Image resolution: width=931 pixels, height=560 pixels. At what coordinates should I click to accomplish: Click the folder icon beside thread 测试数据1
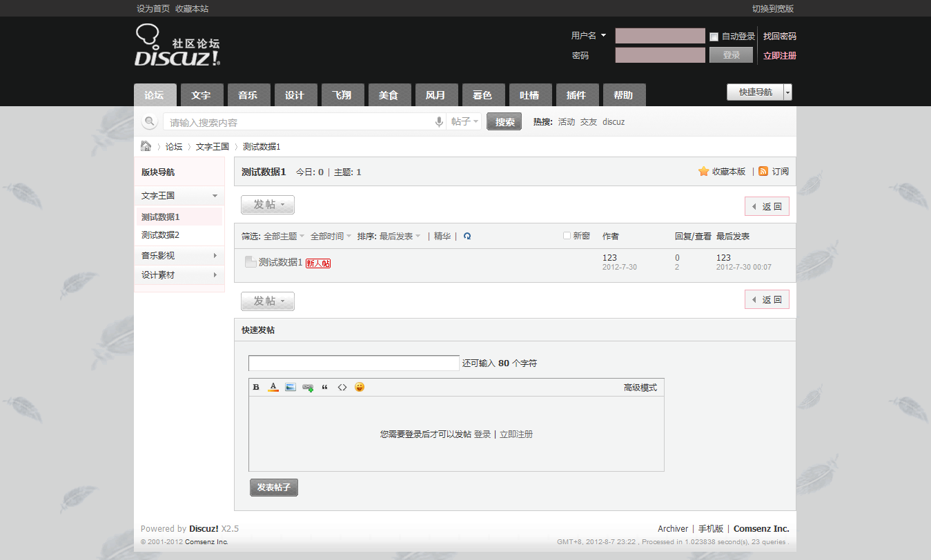point(251,262)
